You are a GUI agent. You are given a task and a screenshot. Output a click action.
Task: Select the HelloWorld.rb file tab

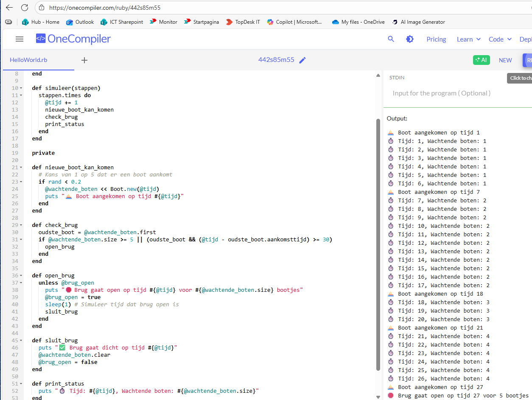pyautogui.click(x=28, y=60)
